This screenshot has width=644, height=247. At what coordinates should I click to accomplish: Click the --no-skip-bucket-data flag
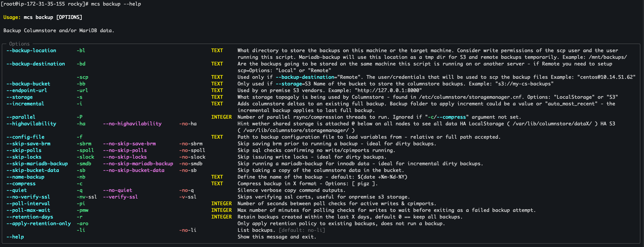[x=134, y=170]
